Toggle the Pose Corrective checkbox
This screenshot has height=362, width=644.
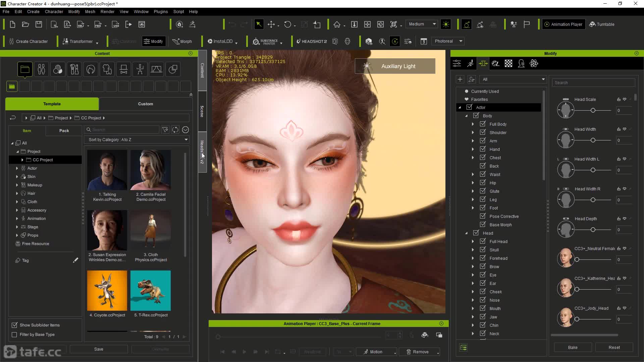tap(483, 216)
